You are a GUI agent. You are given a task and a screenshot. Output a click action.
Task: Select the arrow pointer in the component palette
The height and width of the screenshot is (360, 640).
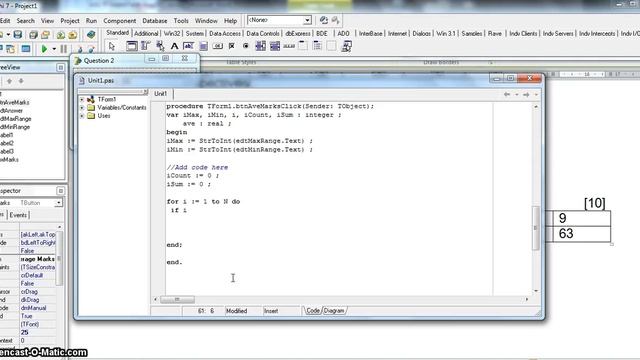pyautogui.click(x=112, y=47)
